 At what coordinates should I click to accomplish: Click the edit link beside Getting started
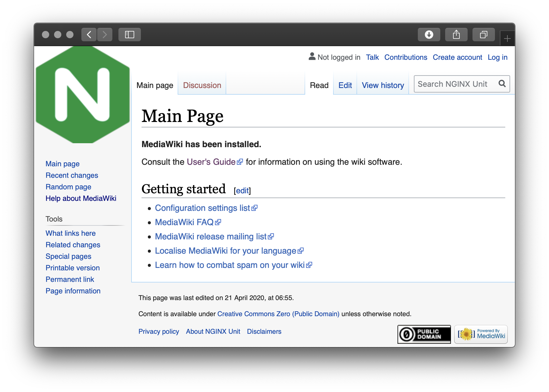click(242, 191)
